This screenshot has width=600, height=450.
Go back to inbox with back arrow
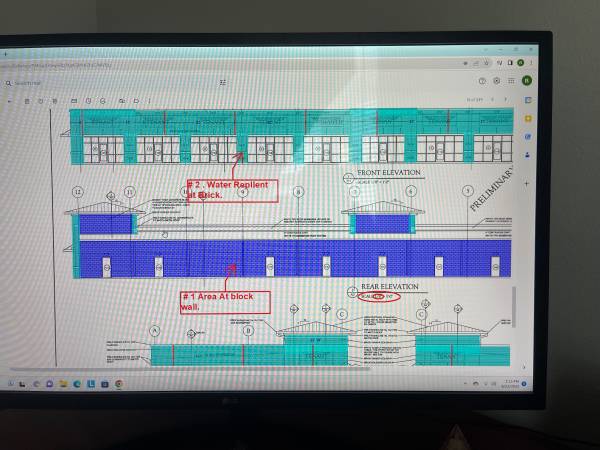(10, 101)
